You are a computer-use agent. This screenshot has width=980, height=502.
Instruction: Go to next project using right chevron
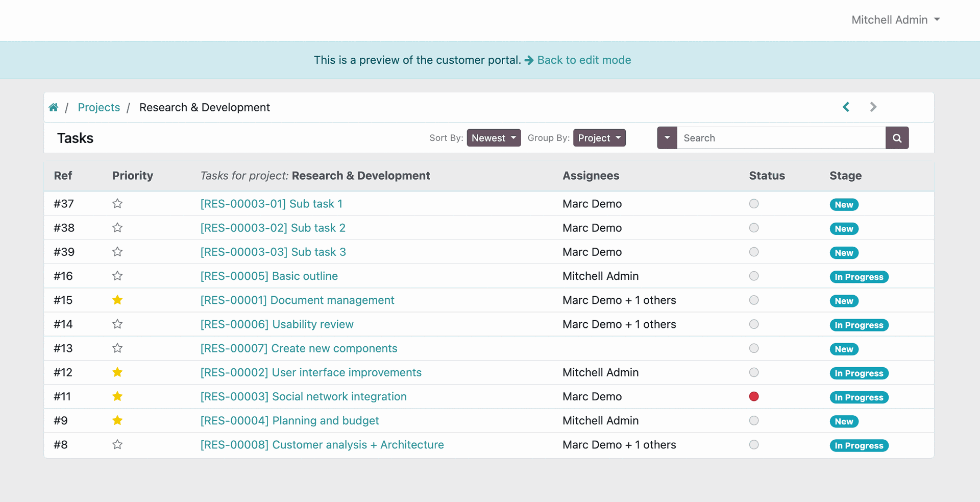click(873, 107)
